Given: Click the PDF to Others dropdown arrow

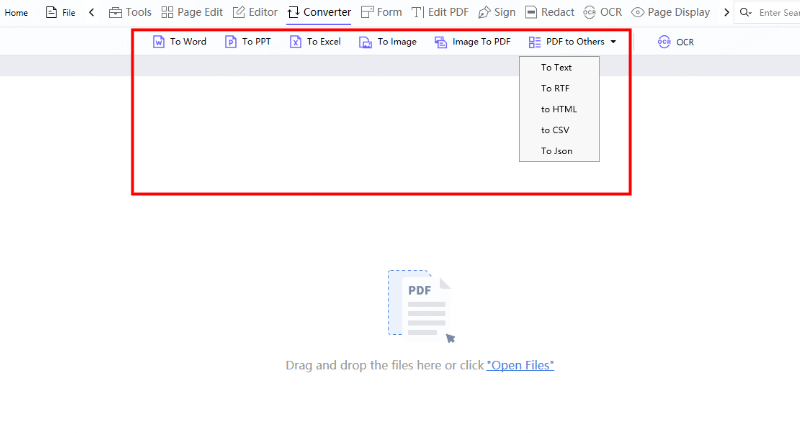Looking at the screenshot, I should pos(613,42).
